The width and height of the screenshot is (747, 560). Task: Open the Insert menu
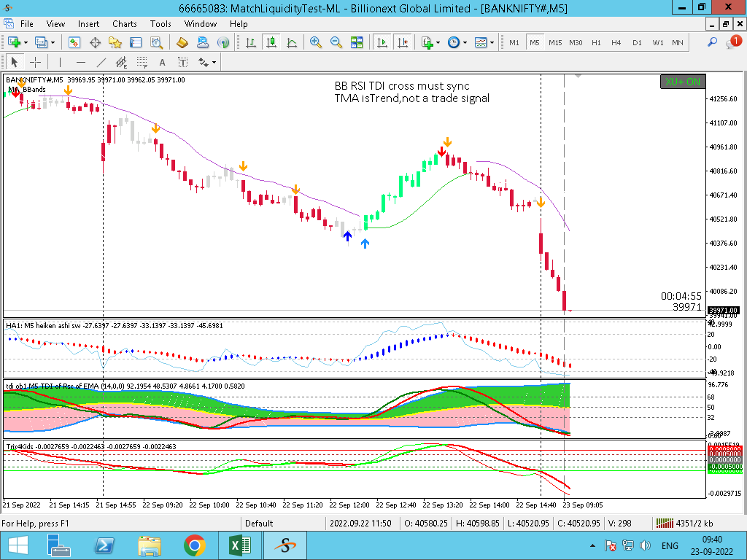click(x=89, y=24)
